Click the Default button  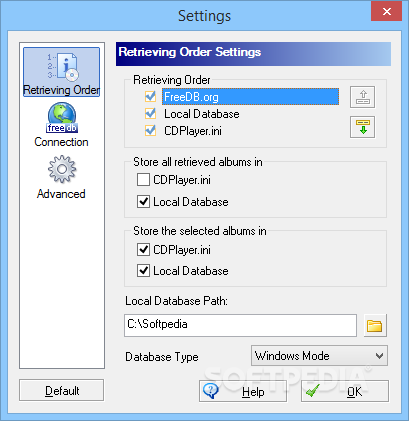[61, 390]
